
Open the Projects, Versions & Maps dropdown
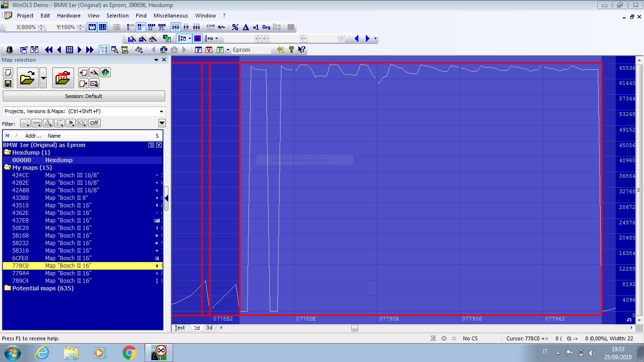(x=162, y=112)
